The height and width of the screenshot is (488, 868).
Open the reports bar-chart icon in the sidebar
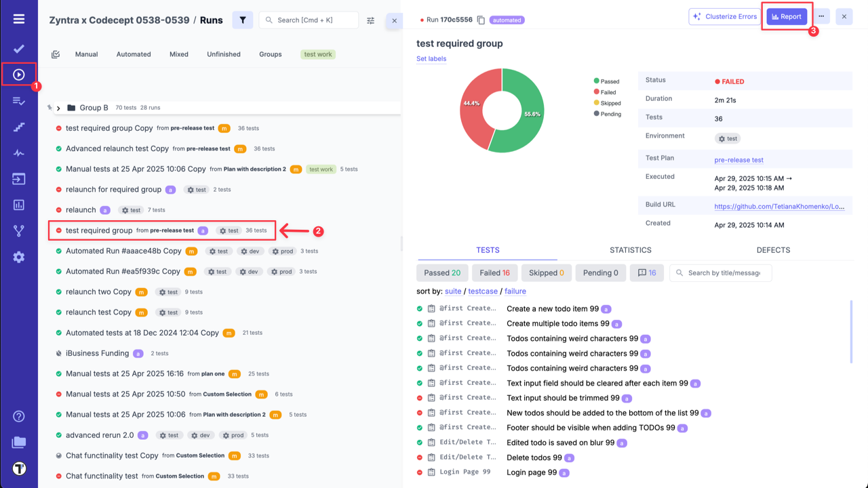click(x=18, y=204)
